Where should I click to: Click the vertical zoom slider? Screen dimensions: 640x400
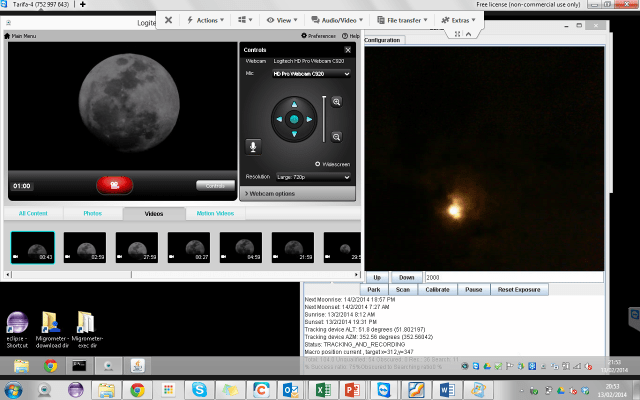(323, 119)
